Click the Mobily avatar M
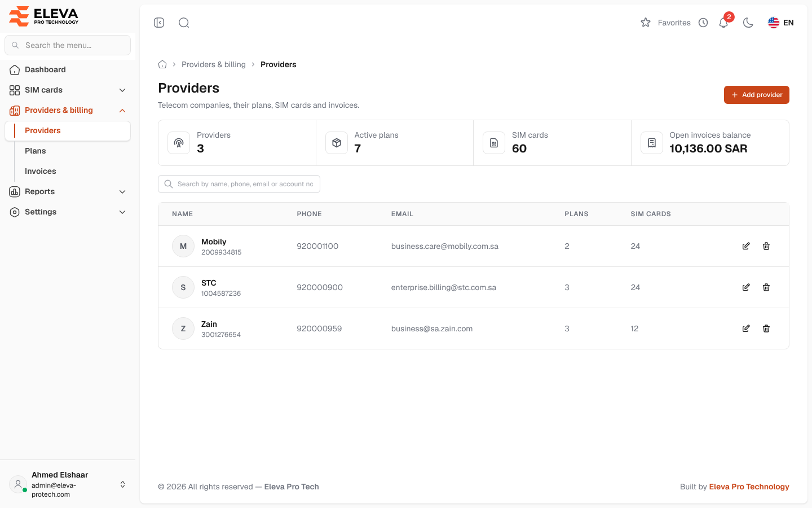812x508 pixels. click(183, 246)
